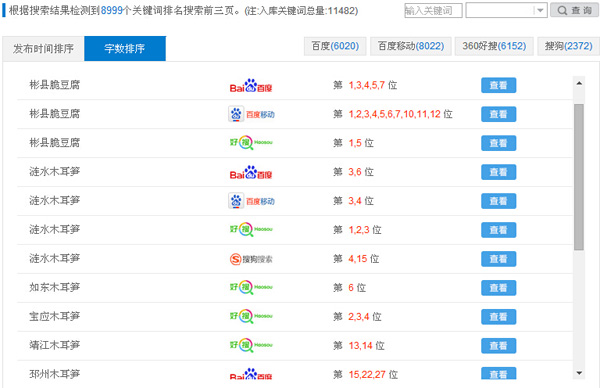Screen dimensions: 600x388
Task: Click 查看 for ranking 3,4
Action: (x=499, y=201)
